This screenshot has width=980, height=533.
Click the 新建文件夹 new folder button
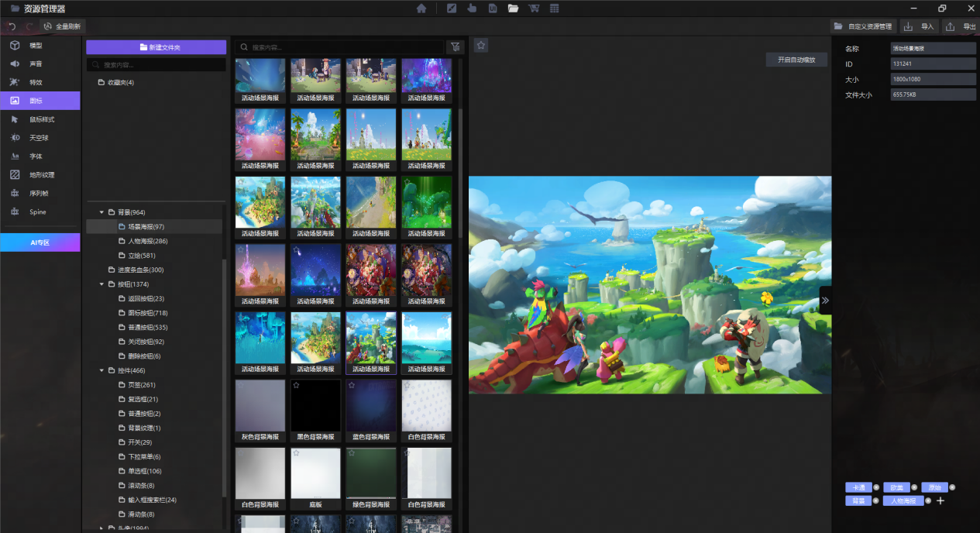(156, 47)
